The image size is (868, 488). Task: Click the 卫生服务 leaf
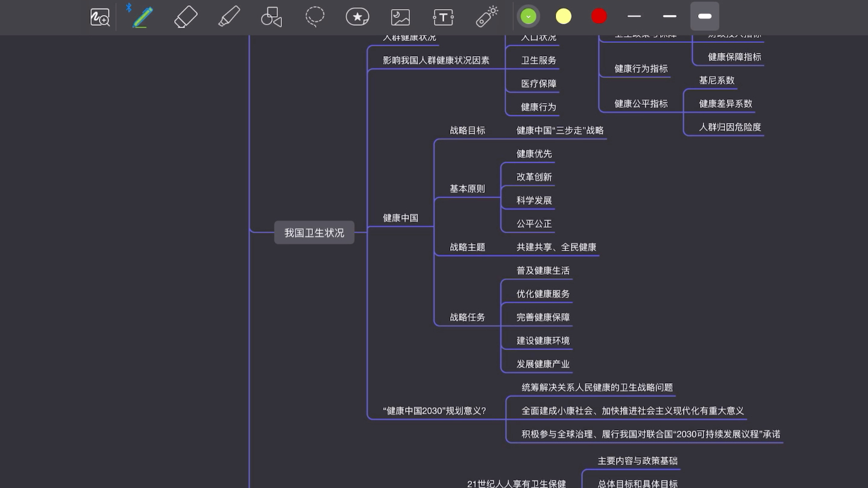click(539, 60)
